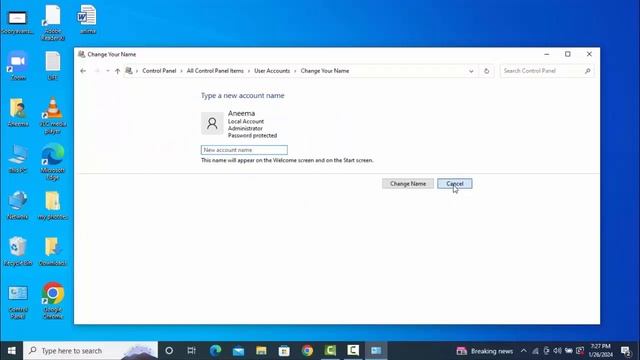Click the search magnifier in Control Panel
Viewport: 640px width, 360px height.
point(587,71)
